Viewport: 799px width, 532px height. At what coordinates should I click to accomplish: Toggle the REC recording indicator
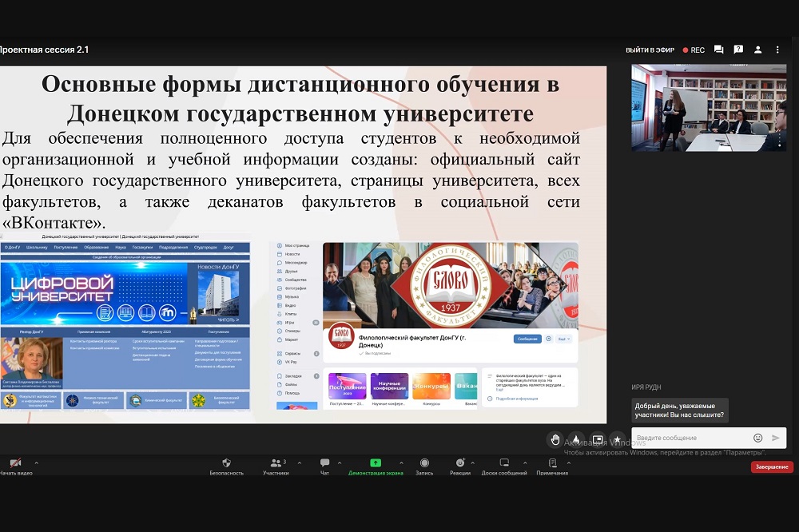coord(693,50)
